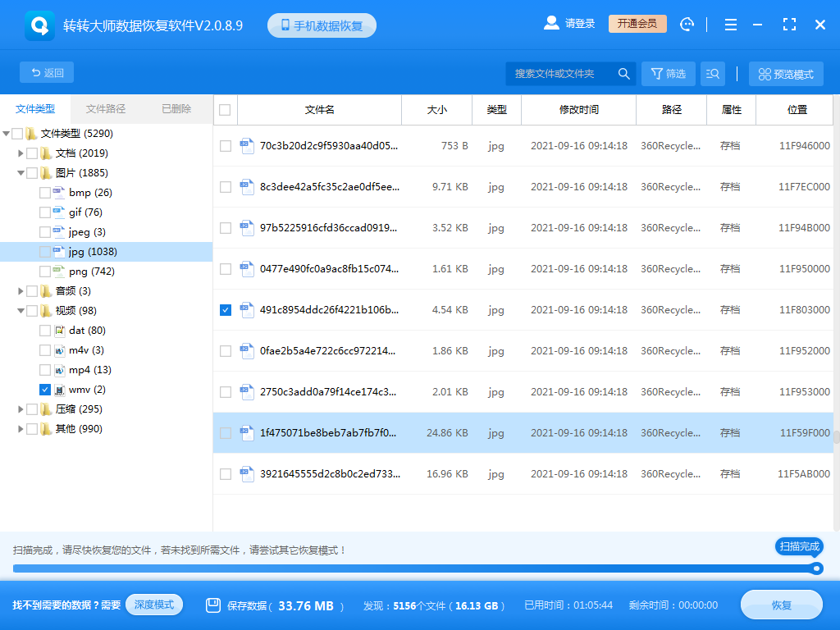Screen dimensions: 840x630
Task: Enable 深度模式 deep scan mode
Action: point(154,605)
